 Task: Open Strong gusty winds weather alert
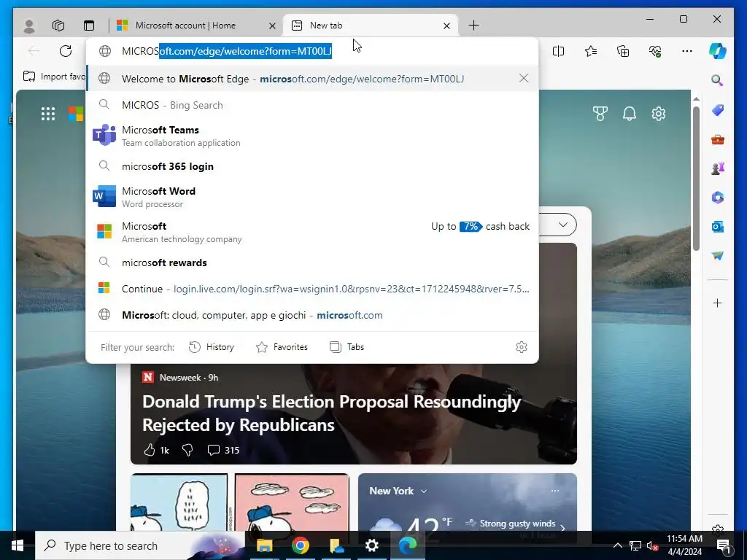[516, 524]
